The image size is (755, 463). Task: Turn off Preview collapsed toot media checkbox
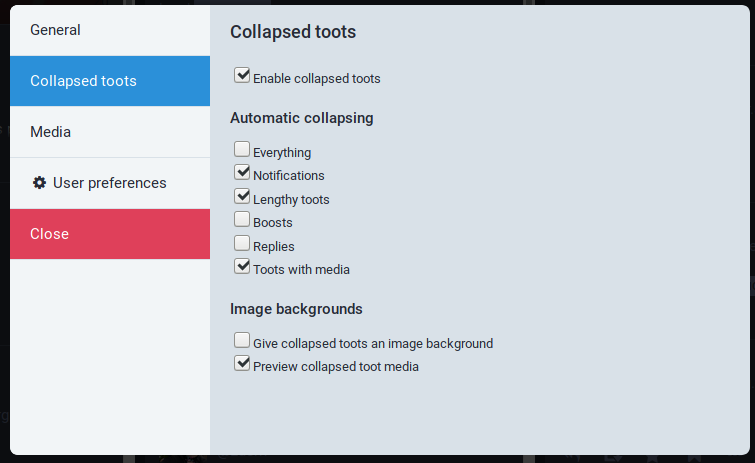tap(242, 364)
